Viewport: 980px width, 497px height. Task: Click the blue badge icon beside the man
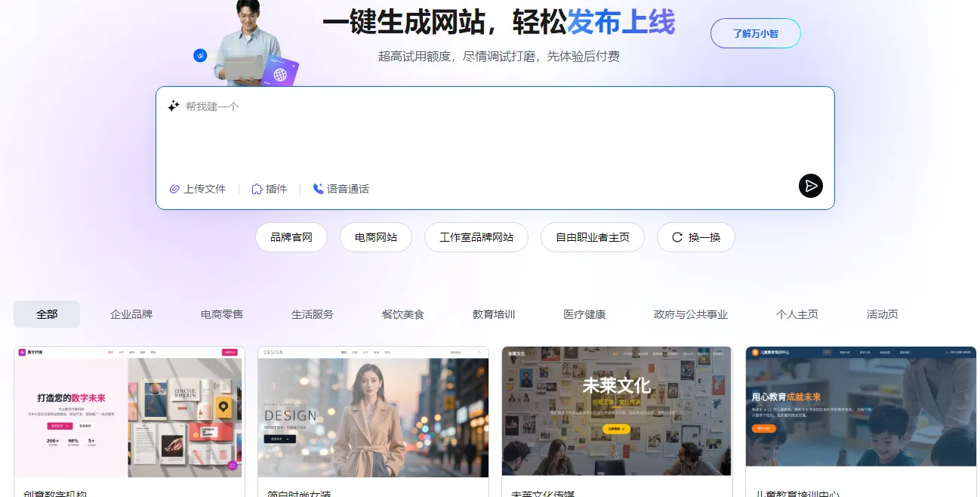(200, 55)
